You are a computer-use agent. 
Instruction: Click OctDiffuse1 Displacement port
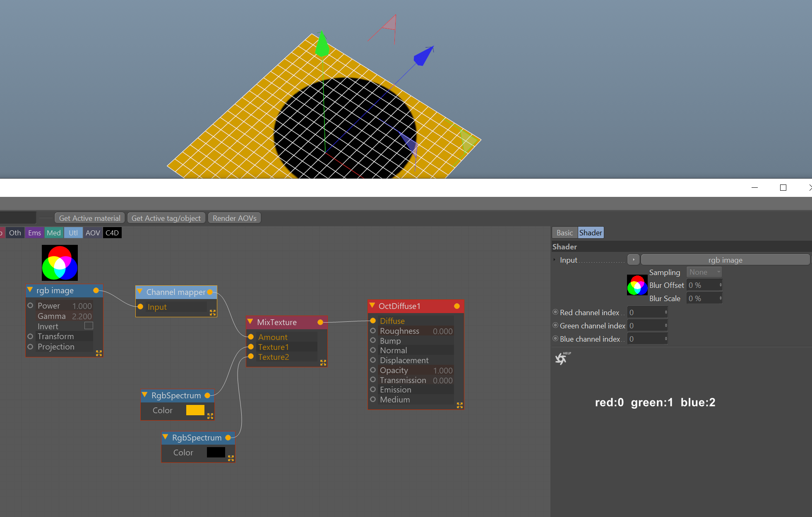373,360
